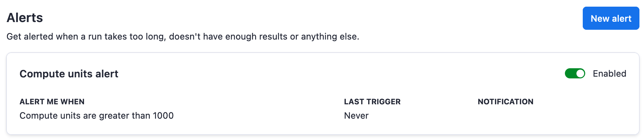This screenshot has width=644, height=140.
Task: Open the Compute units alert title
Action: point(69,74)
